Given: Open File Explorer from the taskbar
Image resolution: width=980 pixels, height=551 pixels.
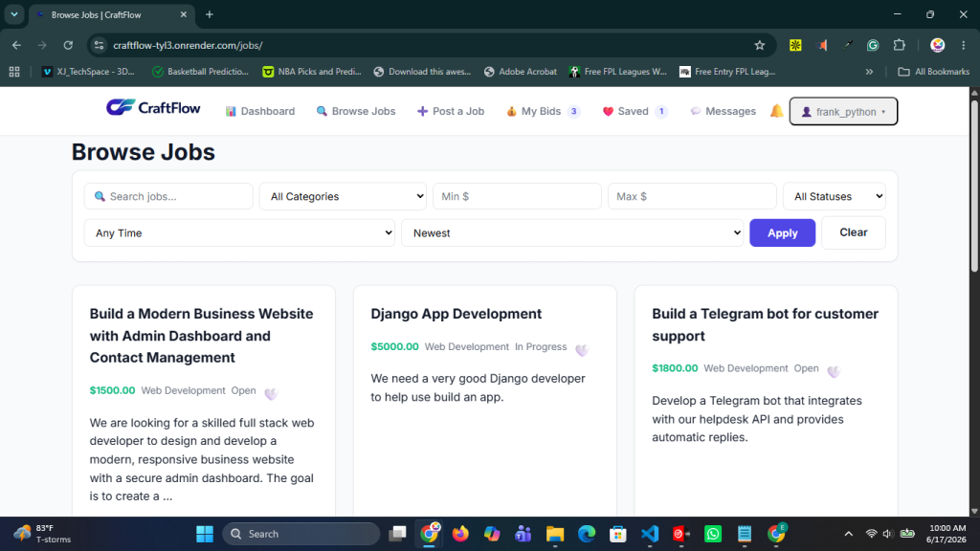Looking at the screenshot, I should (x=555, y=534).
